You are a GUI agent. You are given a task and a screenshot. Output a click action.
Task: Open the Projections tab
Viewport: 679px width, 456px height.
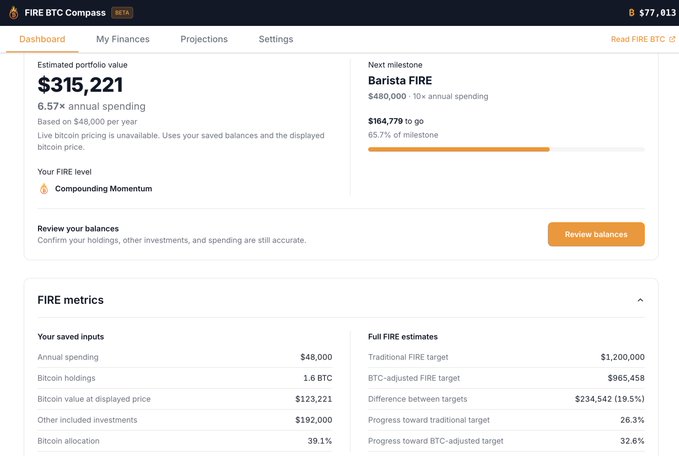point(204,39)
